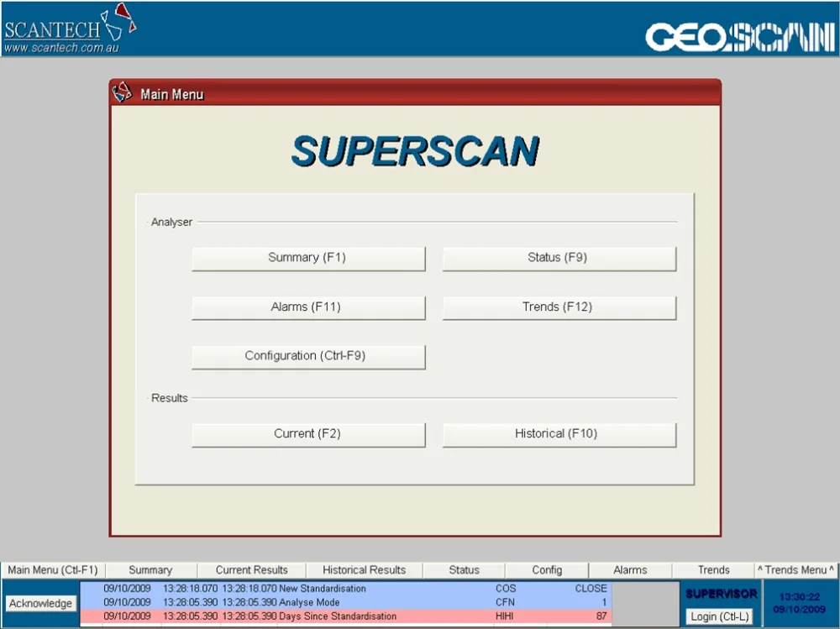Select Alarms in the bottom navigation bar
Screen dimensions: 840x629
coord(630,570)
